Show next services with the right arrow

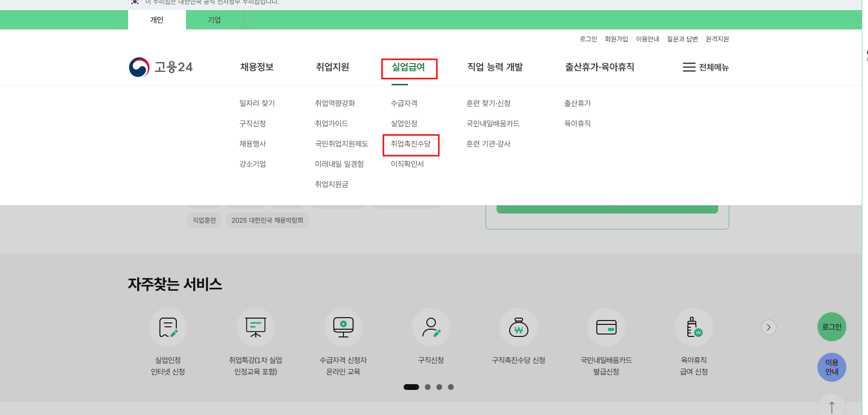click(x=769, y=327)
